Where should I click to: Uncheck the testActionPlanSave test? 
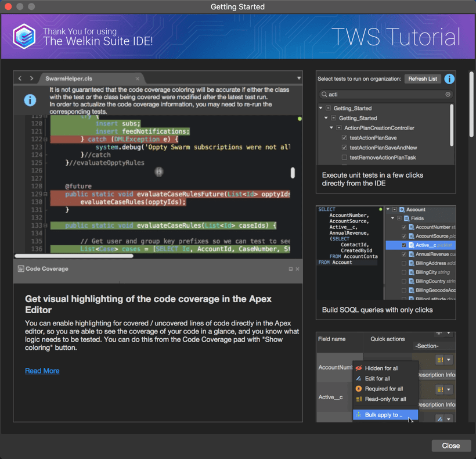tap(344, 138)
